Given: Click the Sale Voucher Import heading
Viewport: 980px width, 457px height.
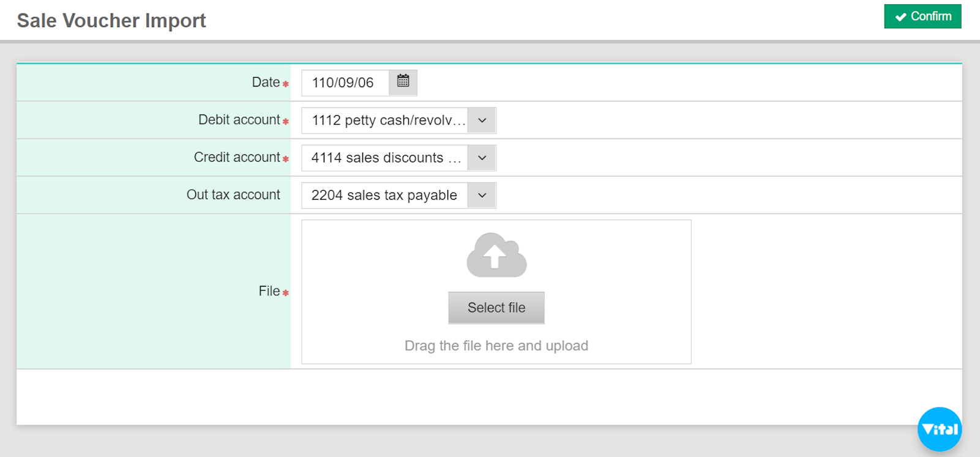Looking at the screenshot, I should pos(111,20).
